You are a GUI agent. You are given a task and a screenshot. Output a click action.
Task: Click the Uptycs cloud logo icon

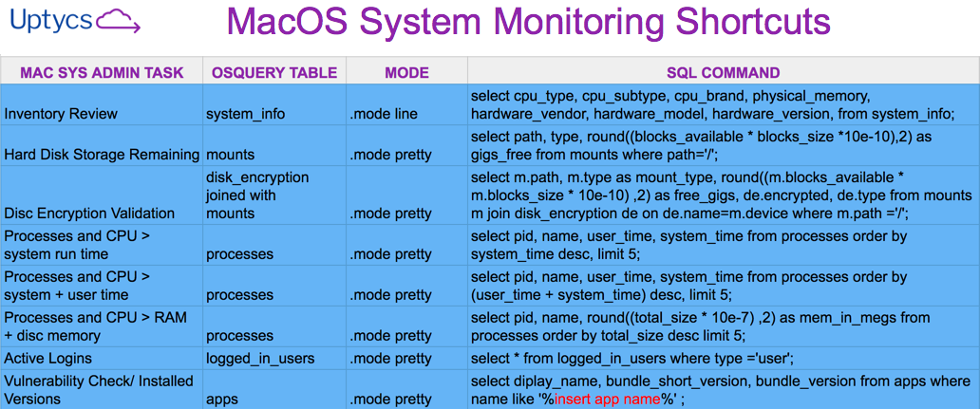120,22
